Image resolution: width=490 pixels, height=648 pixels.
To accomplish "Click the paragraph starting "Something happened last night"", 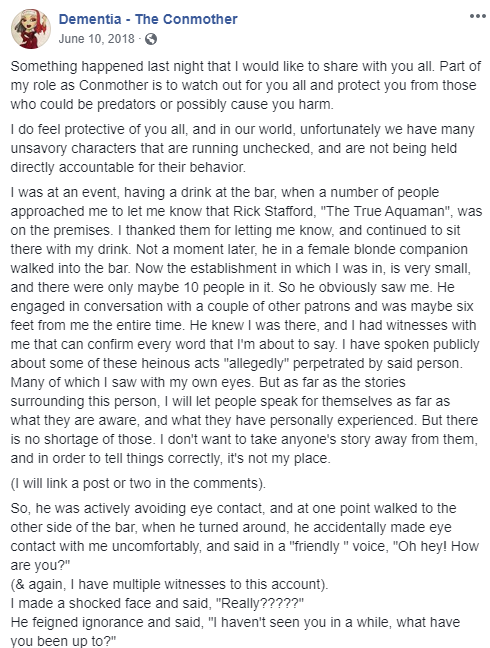I will tap(245, 85).
